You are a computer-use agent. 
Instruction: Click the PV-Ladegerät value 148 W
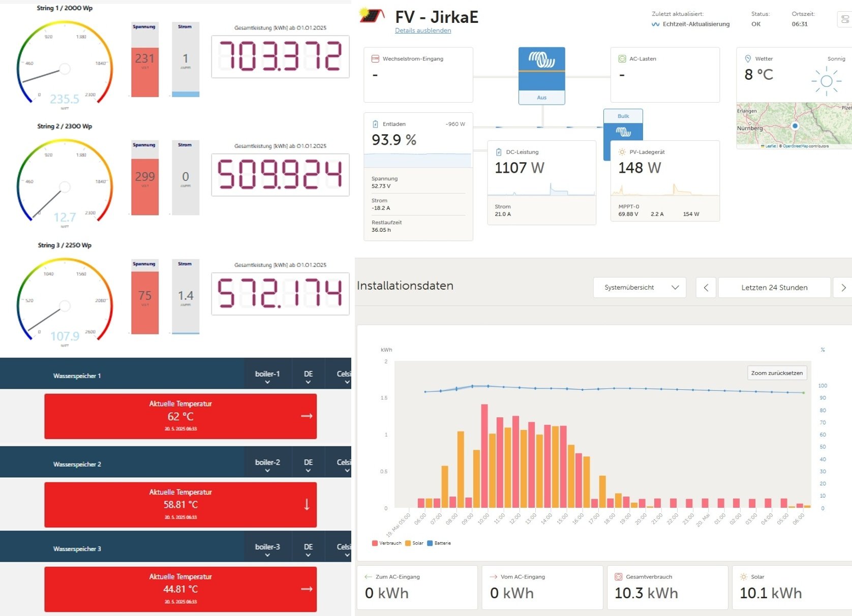coord(640,168)
